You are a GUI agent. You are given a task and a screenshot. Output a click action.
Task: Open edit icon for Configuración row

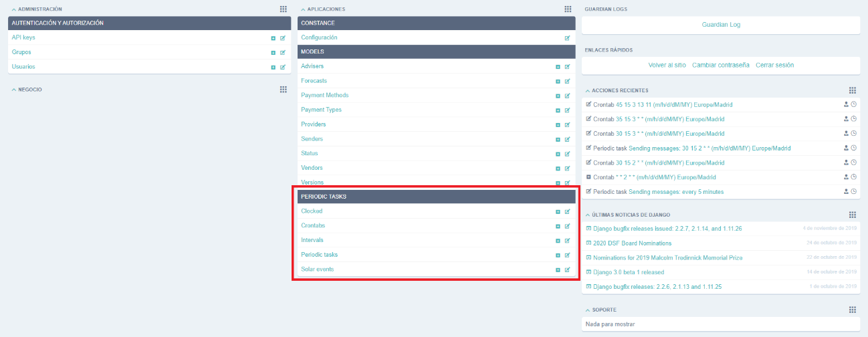click(x=568, y=38)
